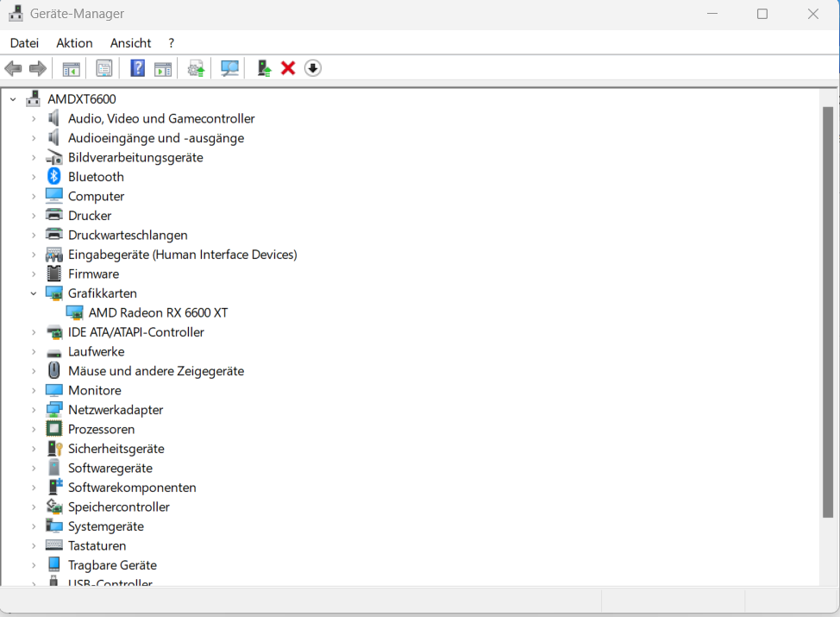Click the Enable device green-arrow icon
Image resolution: width=840 pixels, height=617 pixels.
point(264,69)
